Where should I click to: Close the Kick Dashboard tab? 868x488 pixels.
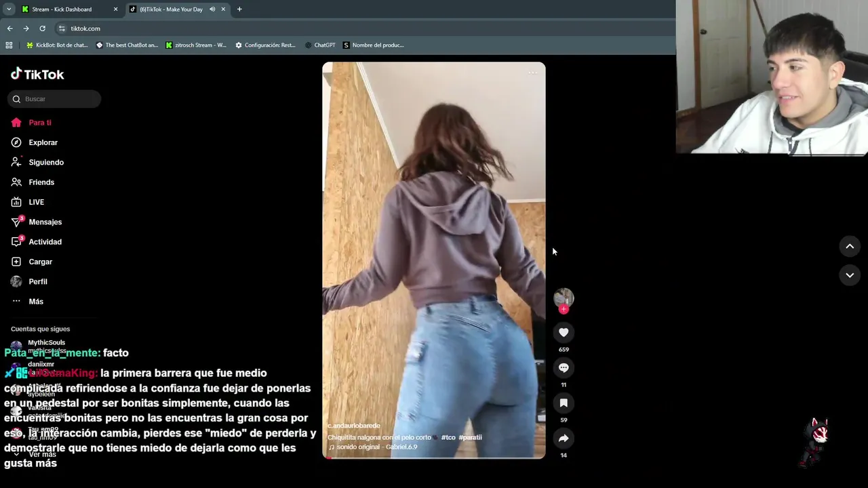tap(115, 9)
